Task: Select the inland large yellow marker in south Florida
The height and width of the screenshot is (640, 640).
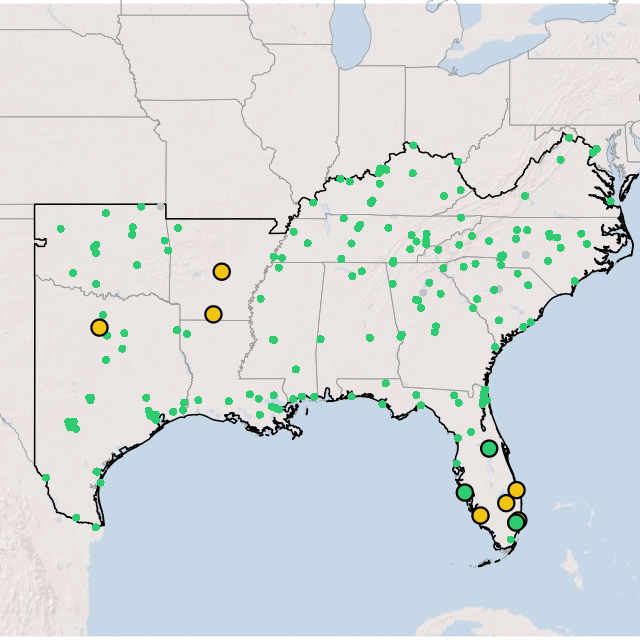Action: pos(506,503)
